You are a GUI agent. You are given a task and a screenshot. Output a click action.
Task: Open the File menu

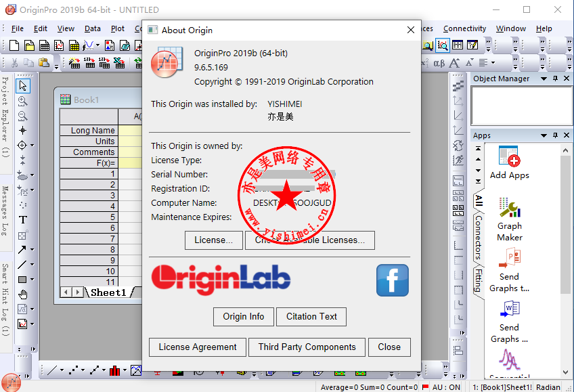coord(17,28)
